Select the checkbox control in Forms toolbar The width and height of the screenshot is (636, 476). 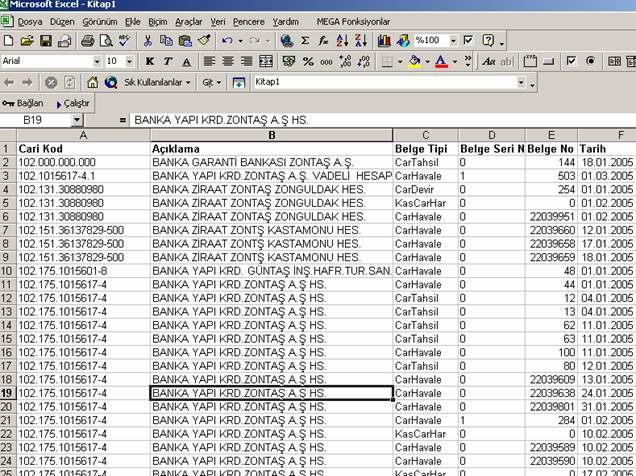(571, 61)
